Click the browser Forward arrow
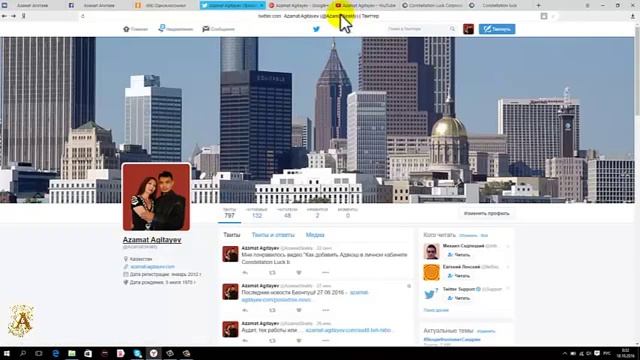The width and height of the screenshot is (640, 360). [x=13, y=16]
